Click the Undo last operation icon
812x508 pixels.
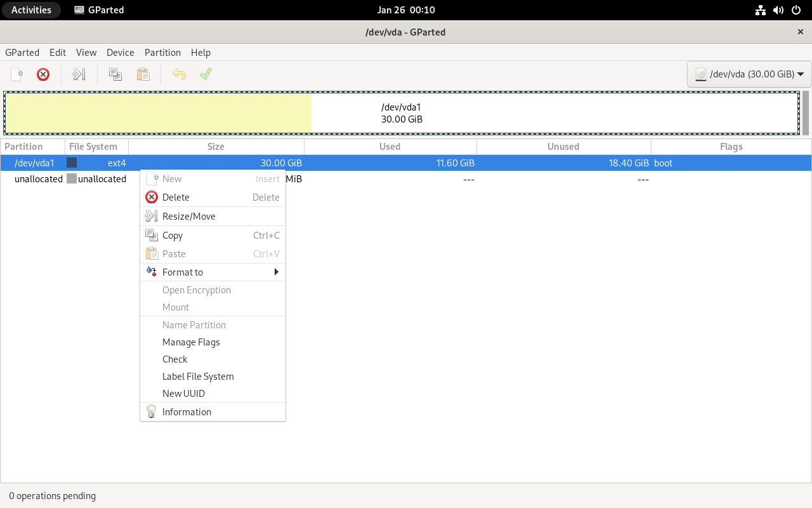click(179, 74)
